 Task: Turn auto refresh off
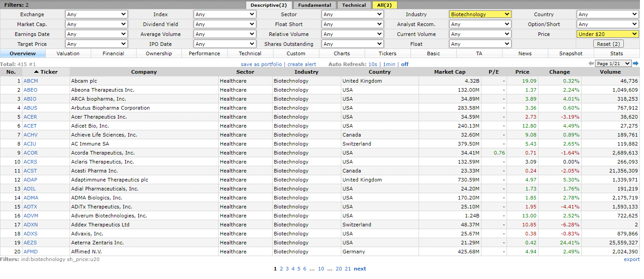click(x=405, y=64)
